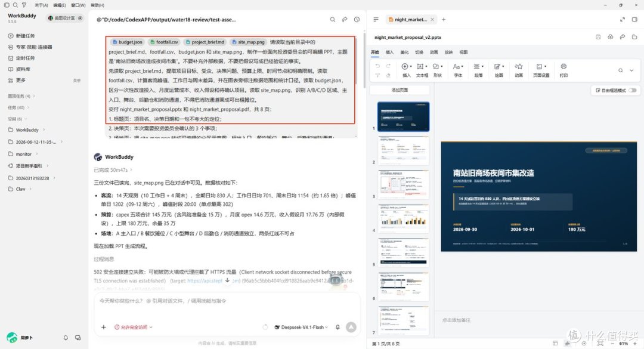Click the eraser clear-format icon

[x=388, y=75]
